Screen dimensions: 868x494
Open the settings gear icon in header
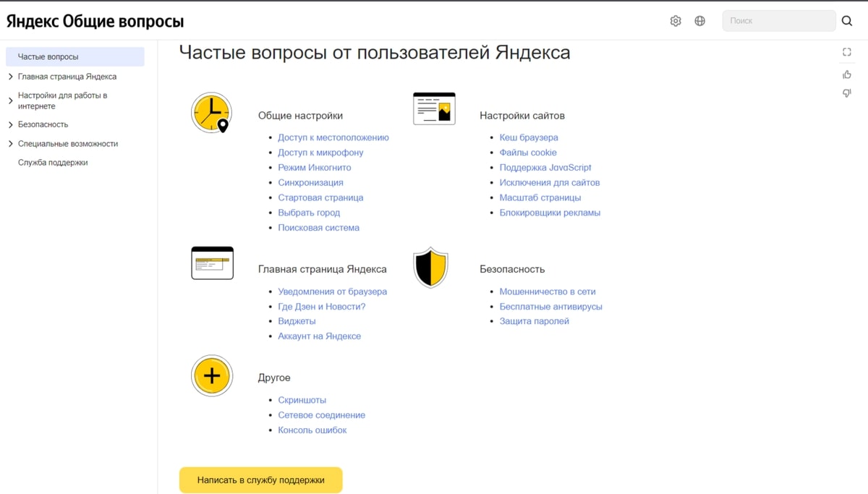676,21
